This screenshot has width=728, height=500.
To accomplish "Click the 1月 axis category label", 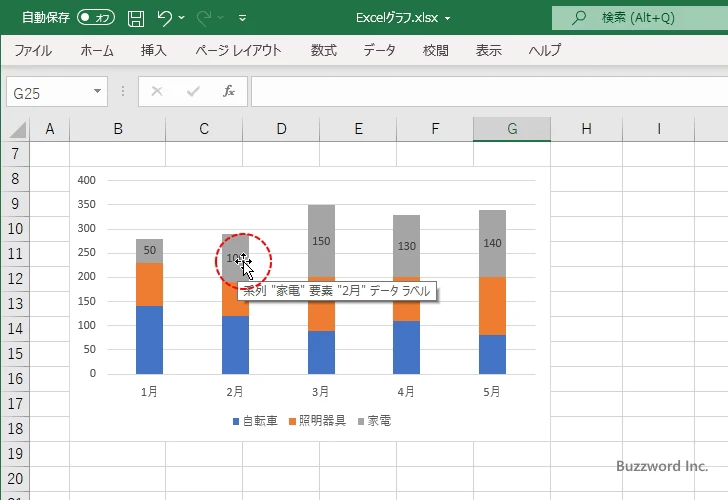I will (149, 392).
